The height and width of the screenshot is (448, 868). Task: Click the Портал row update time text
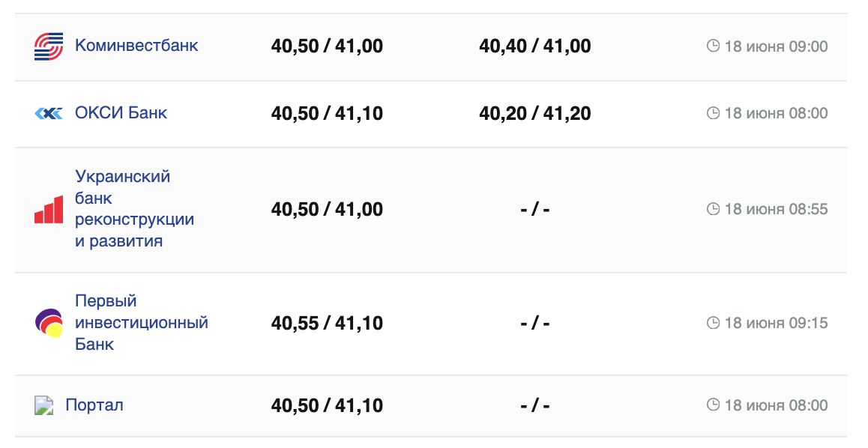pyautogui.click(x=776, y=406)
